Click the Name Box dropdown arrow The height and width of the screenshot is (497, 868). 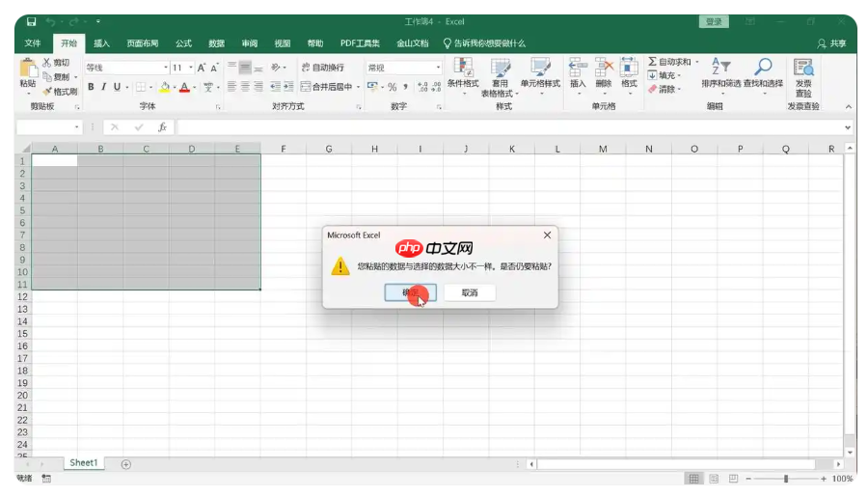pos(76,127)
